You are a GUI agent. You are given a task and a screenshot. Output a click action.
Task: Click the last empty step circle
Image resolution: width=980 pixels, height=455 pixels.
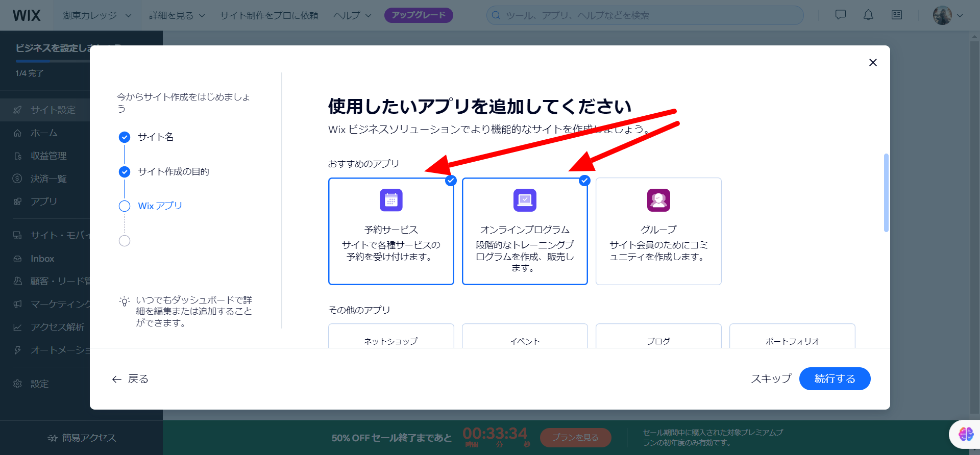point(125,241)
